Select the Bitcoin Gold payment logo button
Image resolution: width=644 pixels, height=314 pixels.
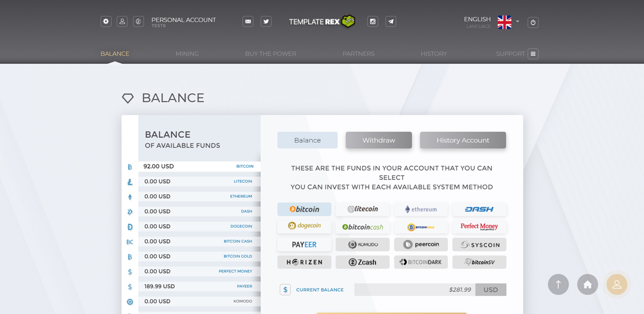click(421, 227)
